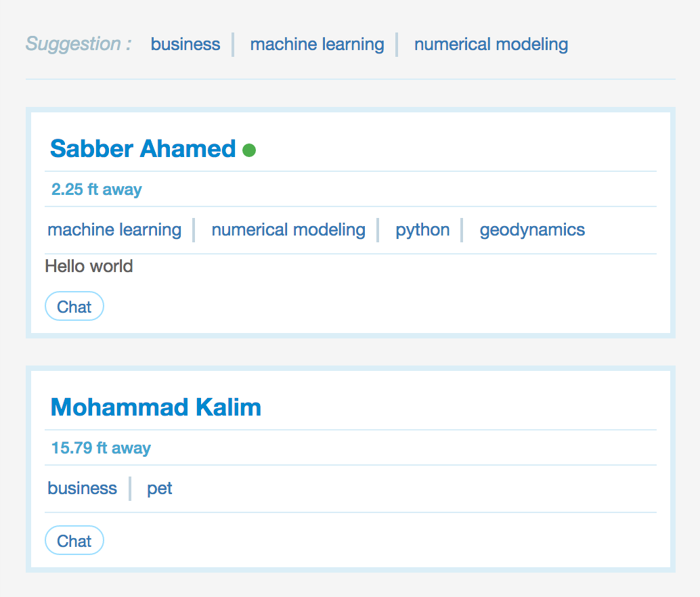Screen dimensions: 700x597
Task: Select the pet tag
Action: (160, 489)
